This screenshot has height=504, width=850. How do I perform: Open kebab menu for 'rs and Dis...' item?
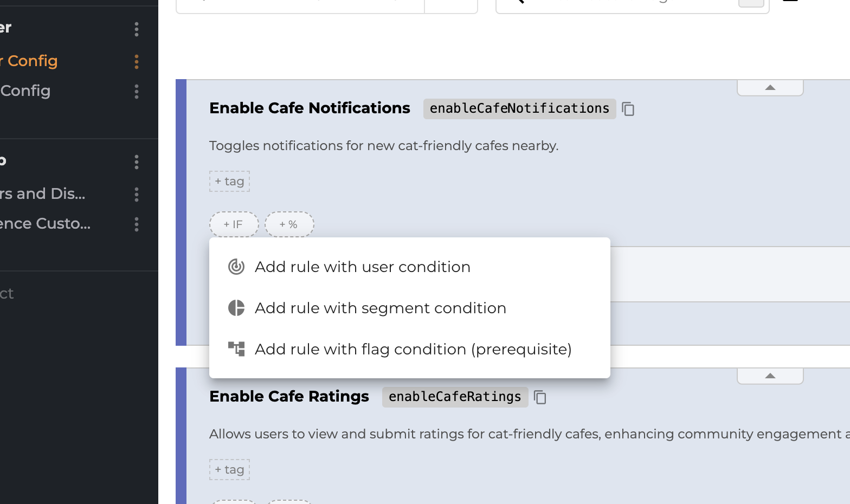[137, 195]
